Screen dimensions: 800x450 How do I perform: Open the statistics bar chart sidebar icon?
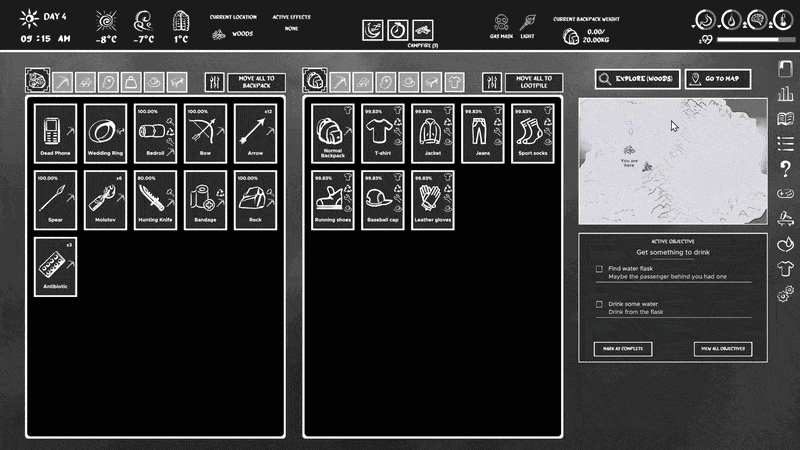(785, 94)
